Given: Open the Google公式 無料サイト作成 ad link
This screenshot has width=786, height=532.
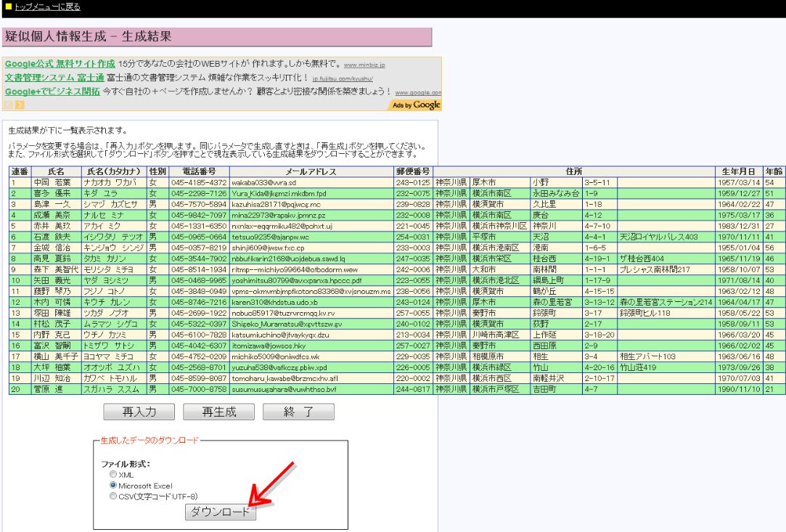Looking at the screenshot, I should point(60,64).
